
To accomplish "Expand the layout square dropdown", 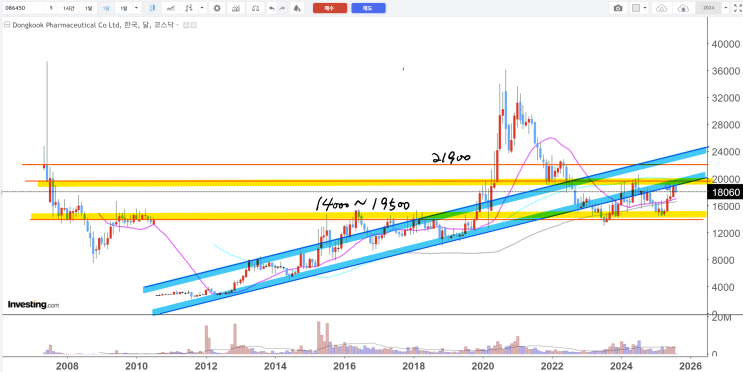I will click(x=646, y=8).
